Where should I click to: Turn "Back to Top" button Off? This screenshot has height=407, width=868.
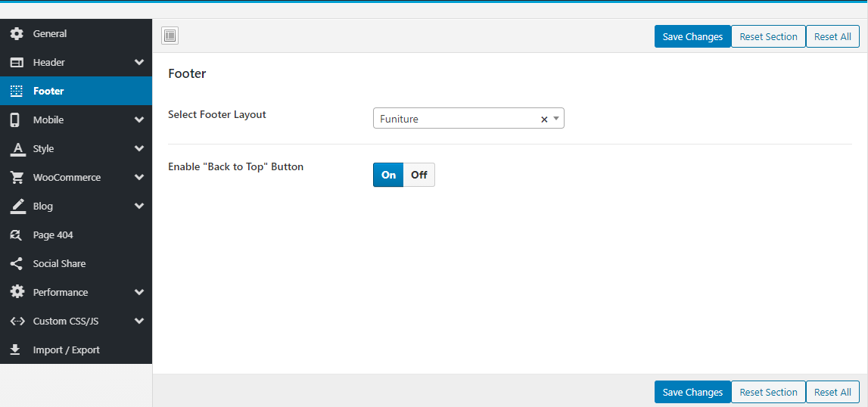coord(419,175)
